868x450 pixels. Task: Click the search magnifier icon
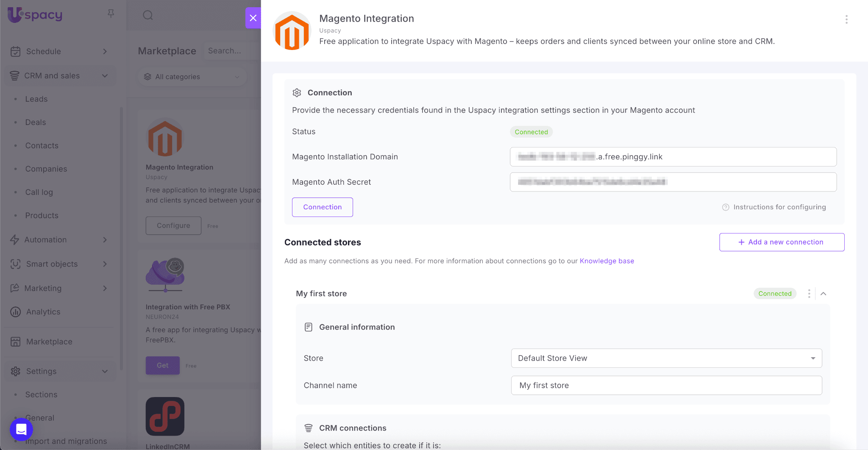pyautogui.click(x=147, y=16)
